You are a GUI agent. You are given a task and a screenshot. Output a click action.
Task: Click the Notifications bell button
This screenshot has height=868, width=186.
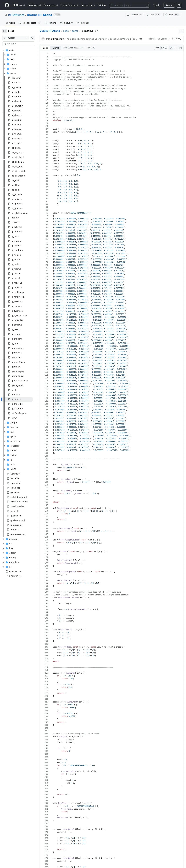click(x=134, y=15)
